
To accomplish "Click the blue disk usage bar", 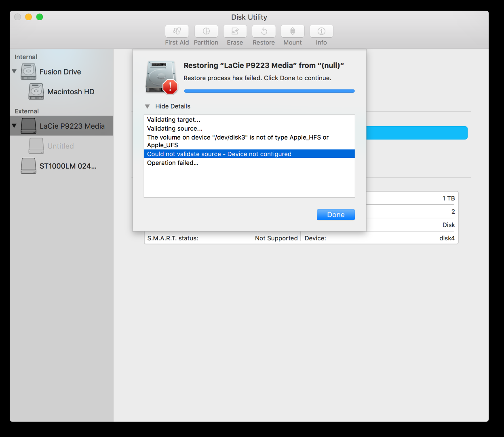I will (x=417, y=133).
